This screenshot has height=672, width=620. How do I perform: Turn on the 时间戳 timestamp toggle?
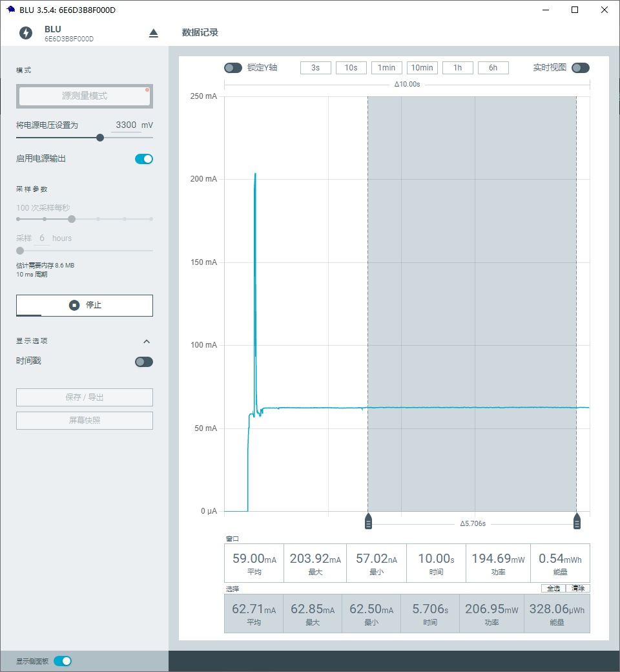tap(144, 362)
